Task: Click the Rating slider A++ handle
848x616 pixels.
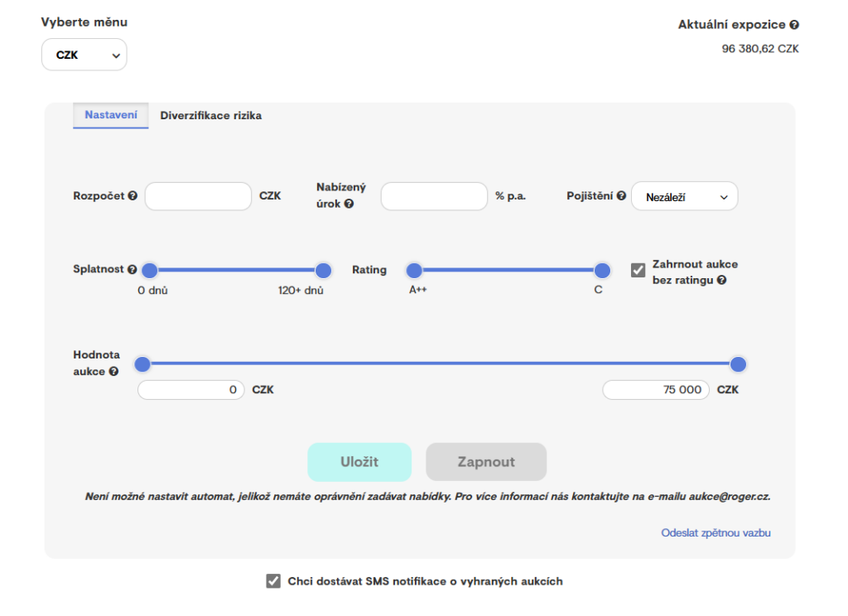Action: (x=414, y=270)
